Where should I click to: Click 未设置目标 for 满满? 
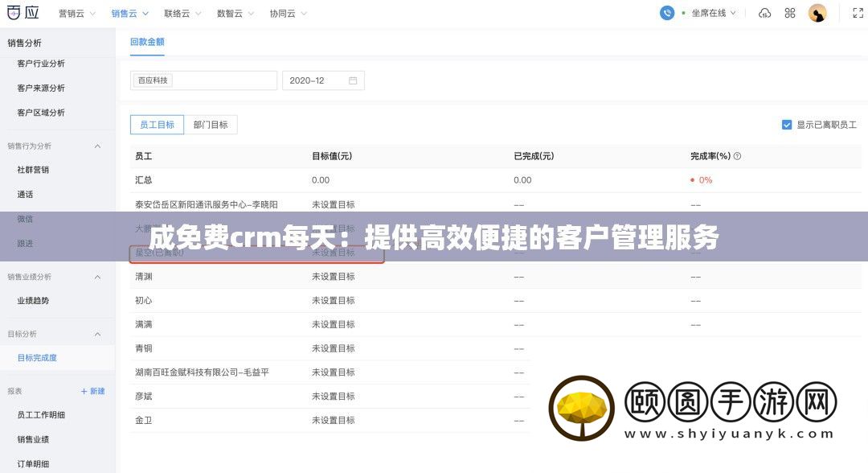click(334, 324)
